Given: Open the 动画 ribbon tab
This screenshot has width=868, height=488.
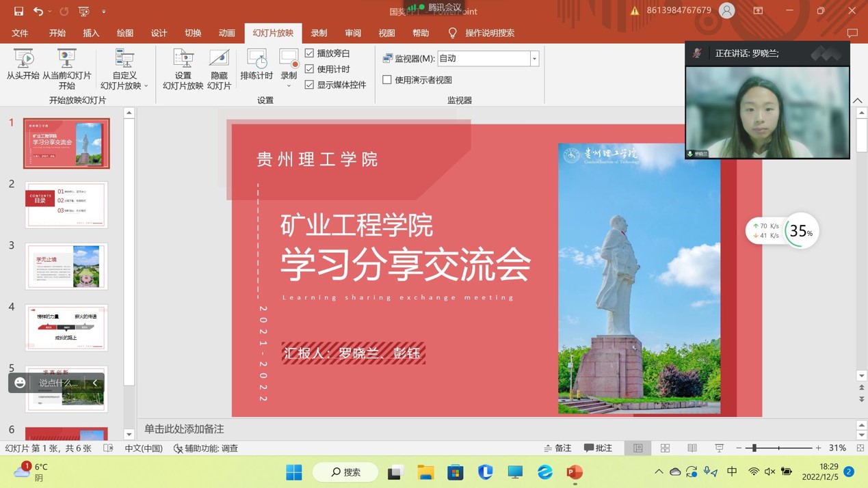Looking at the screenshot, I should coord(226,33).
